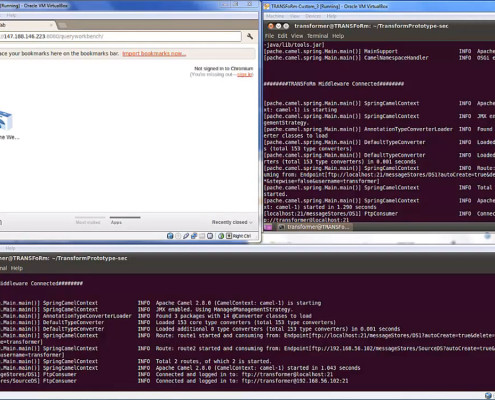Click the started in 1.043 seconds line

click(258, 368)
